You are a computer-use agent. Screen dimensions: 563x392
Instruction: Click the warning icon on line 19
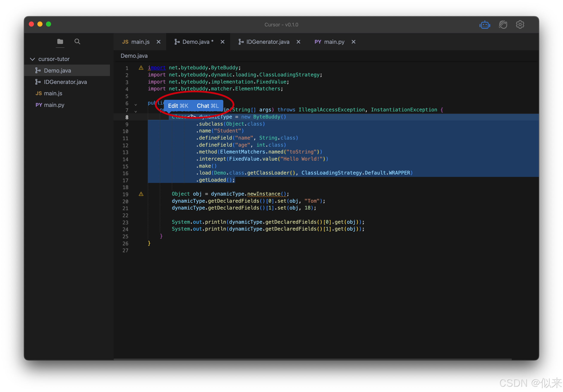(141, 194)
